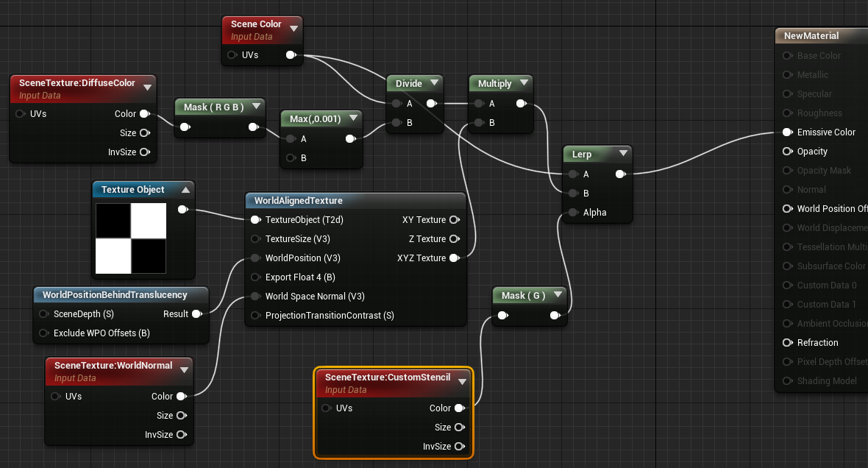The image size is (868, 468).
Task: Click the TextureObject (T2d) input pin on WorldAlignedTexture
Action: click(x=255, y=219)
